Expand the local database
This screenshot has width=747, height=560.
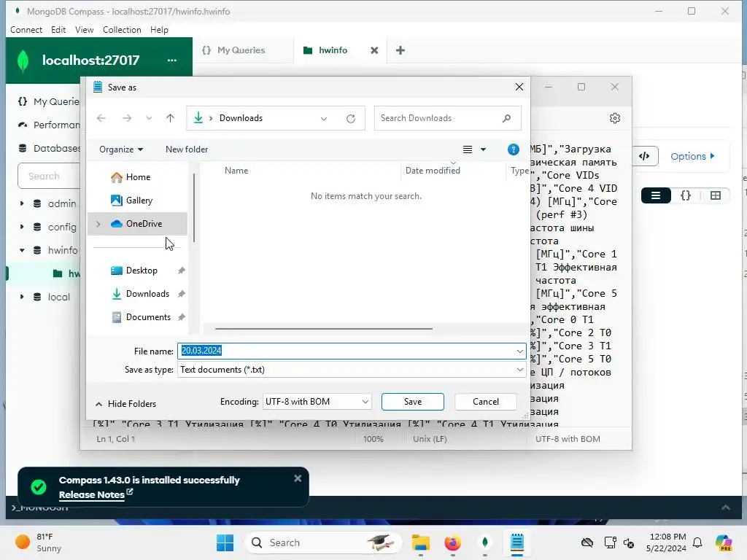[22, 297]
